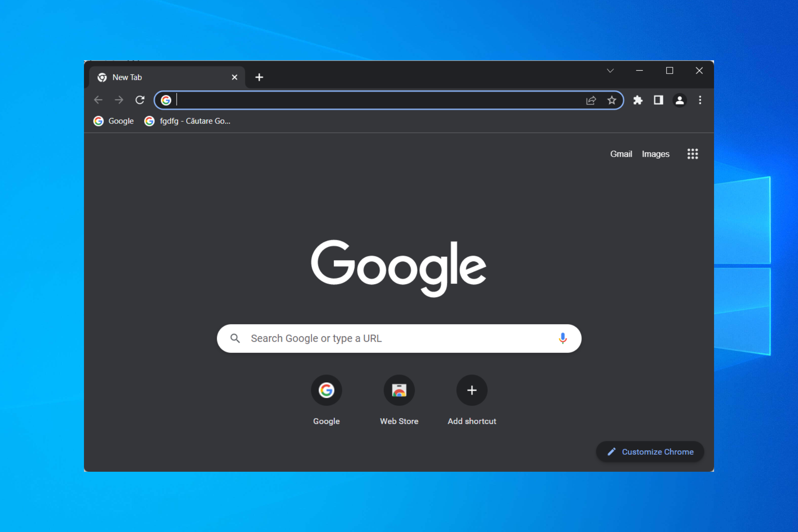Open the profile avatar menu

pos(680,100)
